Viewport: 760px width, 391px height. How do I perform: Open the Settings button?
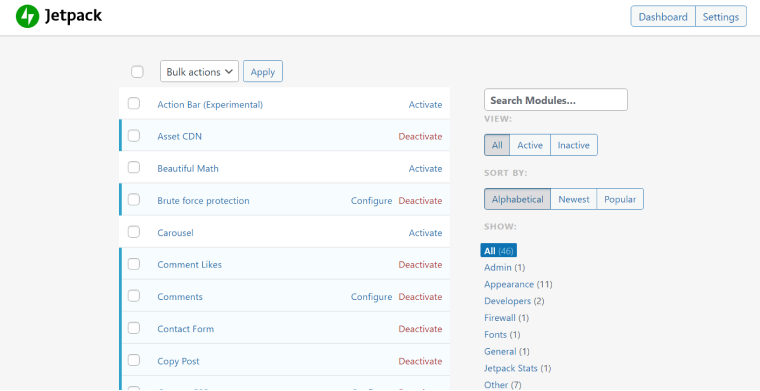coord(721,17)
